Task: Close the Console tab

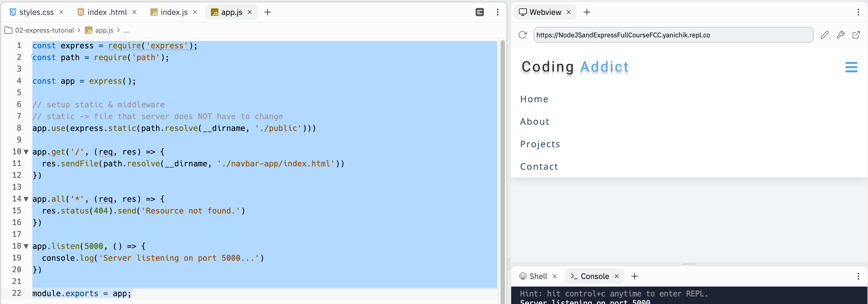Action: coord(617,276)
